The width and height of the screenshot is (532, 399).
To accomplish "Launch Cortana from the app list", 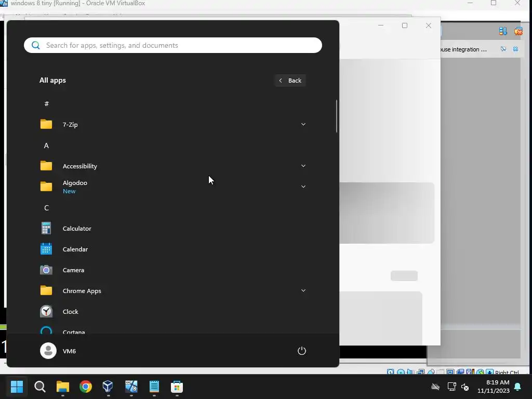I will [x=172, y=329].
